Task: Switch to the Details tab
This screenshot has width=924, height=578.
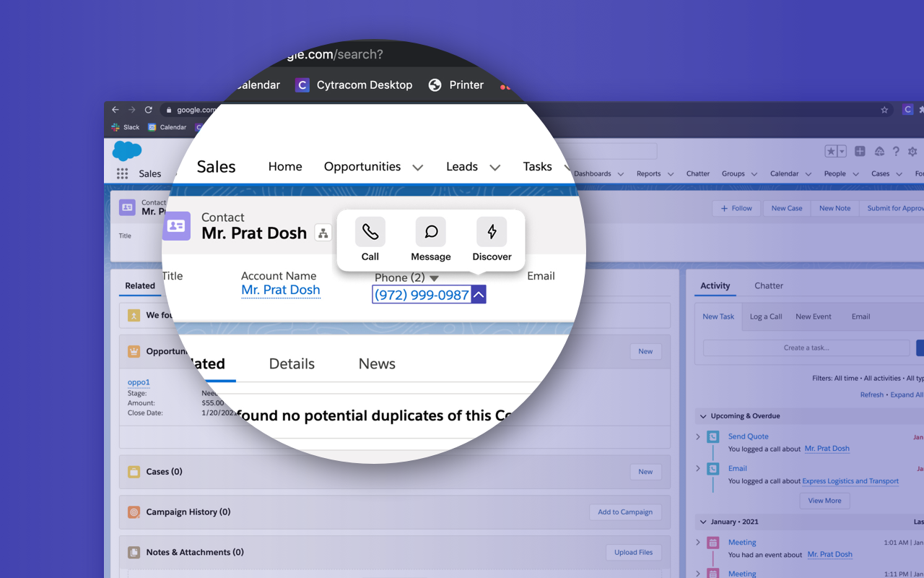Action: click(292, 363)
